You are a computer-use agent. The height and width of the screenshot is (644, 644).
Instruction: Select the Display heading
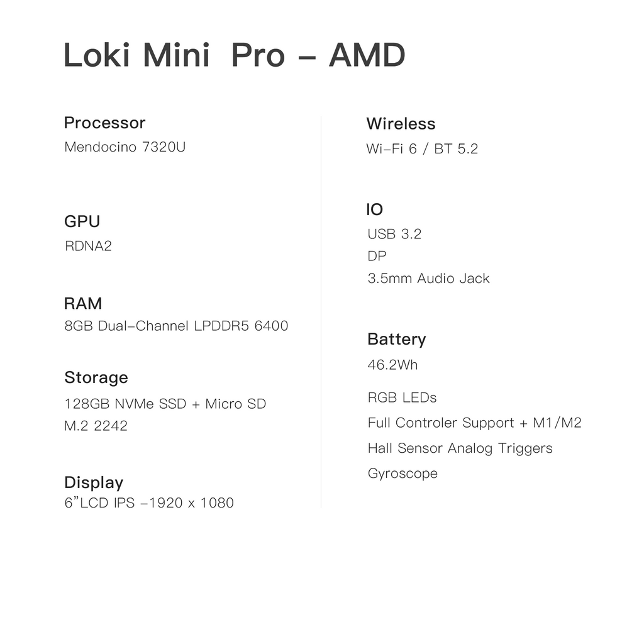click(94, 482)
